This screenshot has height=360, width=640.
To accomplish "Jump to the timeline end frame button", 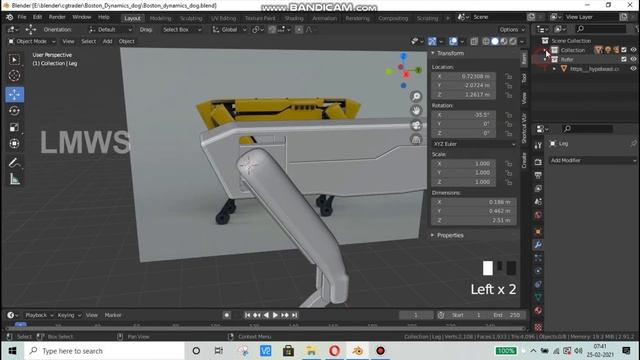I will coord(294,315).
